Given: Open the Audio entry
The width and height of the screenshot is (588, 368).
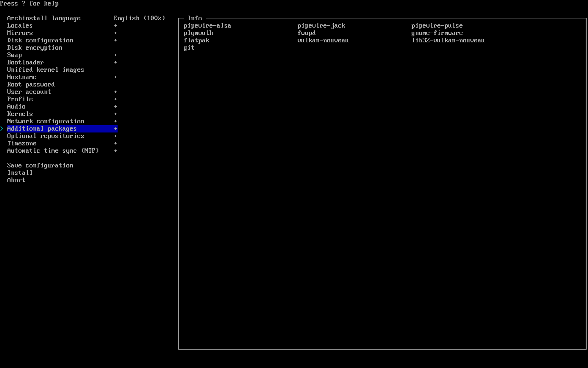Looking at the screenshot, I should [x=16, y=107].
